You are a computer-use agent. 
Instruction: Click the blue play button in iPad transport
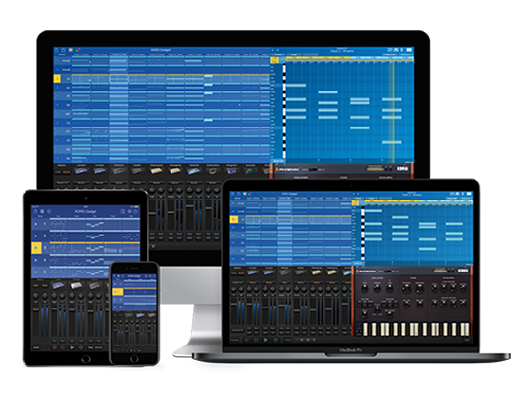point(72,347)
